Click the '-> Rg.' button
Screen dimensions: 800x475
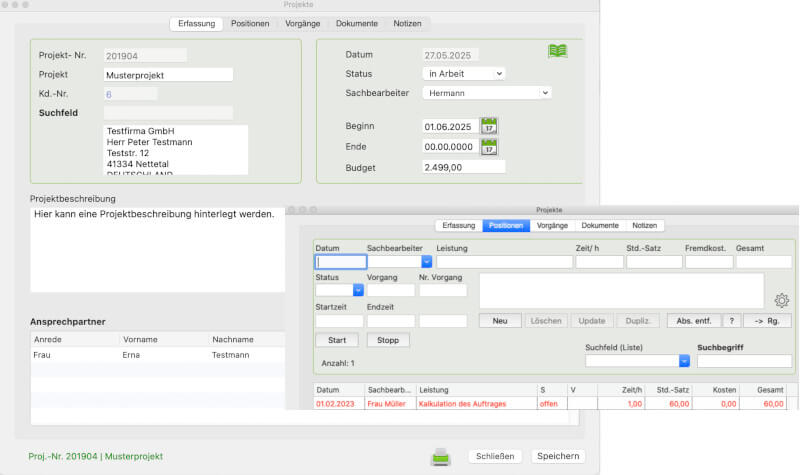coord(767,321)
